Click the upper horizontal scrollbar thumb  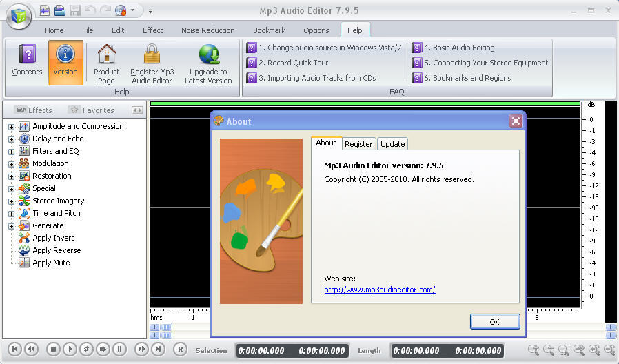coord(167,327)
